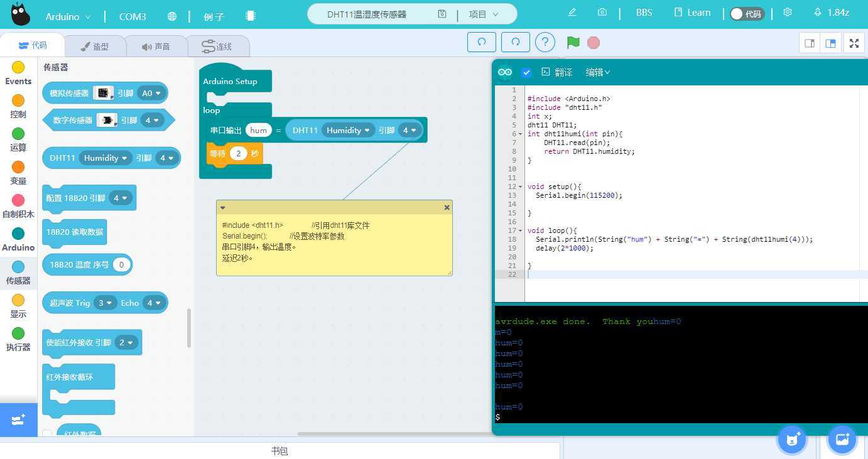868x459 pixels.
Task: Open the 项目 project dropdown
Action: coord(484,14)
